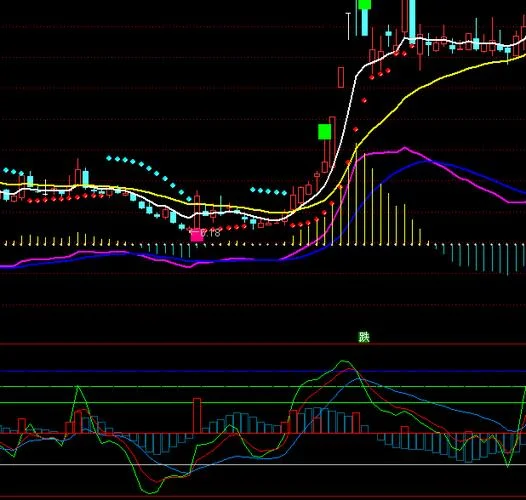Click the pink square marker beside the 0.18 label

pos(197,235)
